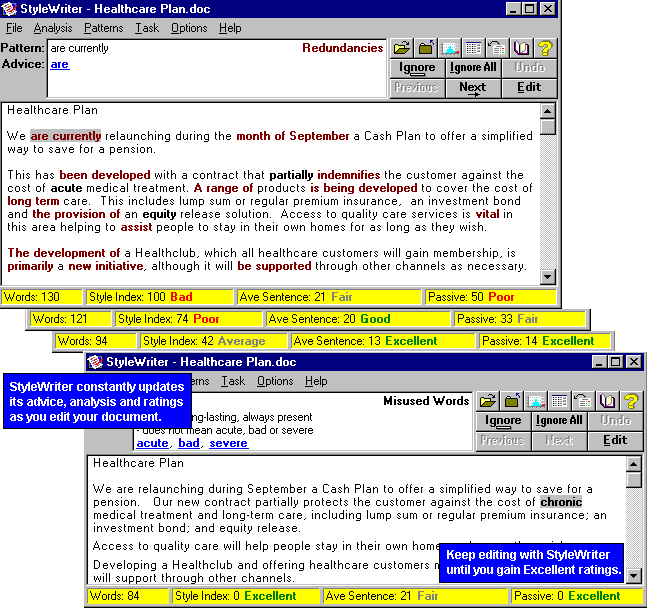Image resolution: width=647 pixels, height=608 pixels.
Task: Click return-to-document icon in bottom window
Action: point(583,401)
